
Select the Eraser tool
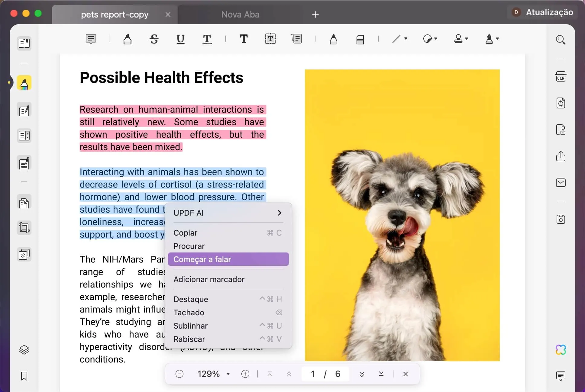[360, 39]
